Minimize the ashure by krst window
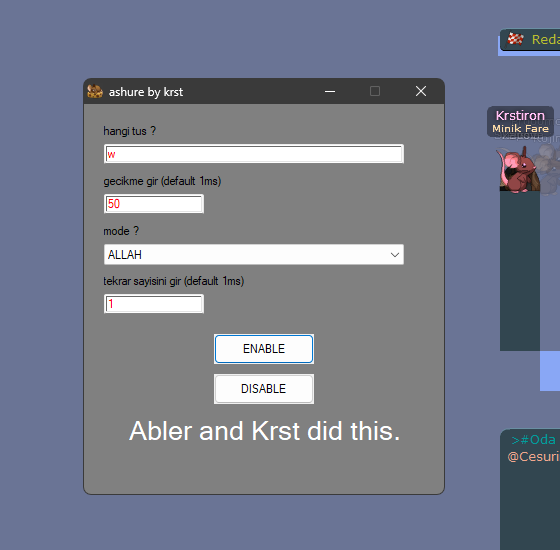The image size is (560, 550). tap(330, 91)
